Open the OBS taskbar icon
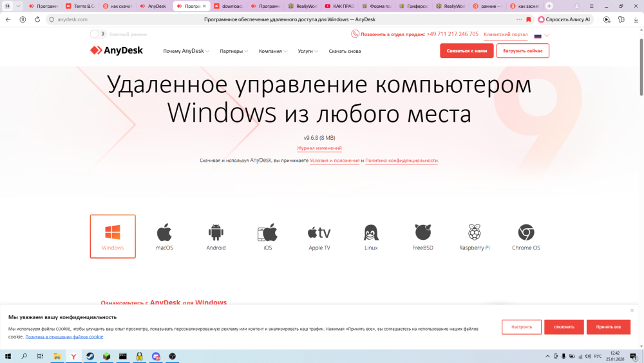The width and height of the screenshot is (644, 363). (173, 357)
